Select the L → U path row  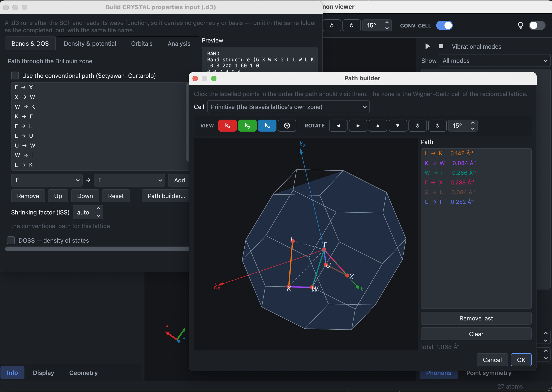coord(99,136)
